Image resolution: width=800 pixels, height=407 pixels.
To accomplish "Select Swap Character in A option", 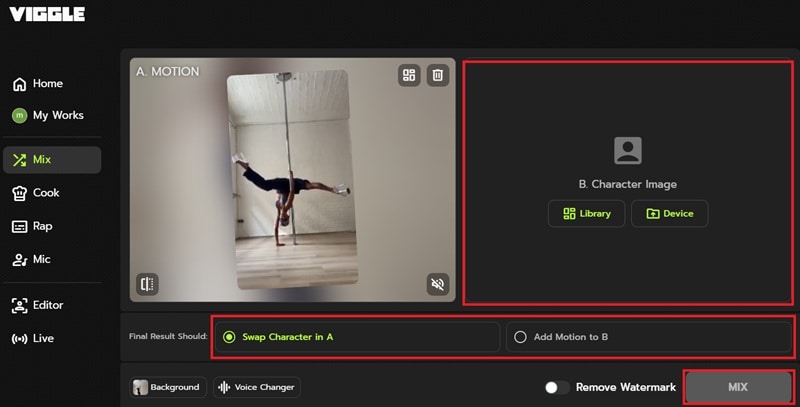I will (x=357, y=337).
